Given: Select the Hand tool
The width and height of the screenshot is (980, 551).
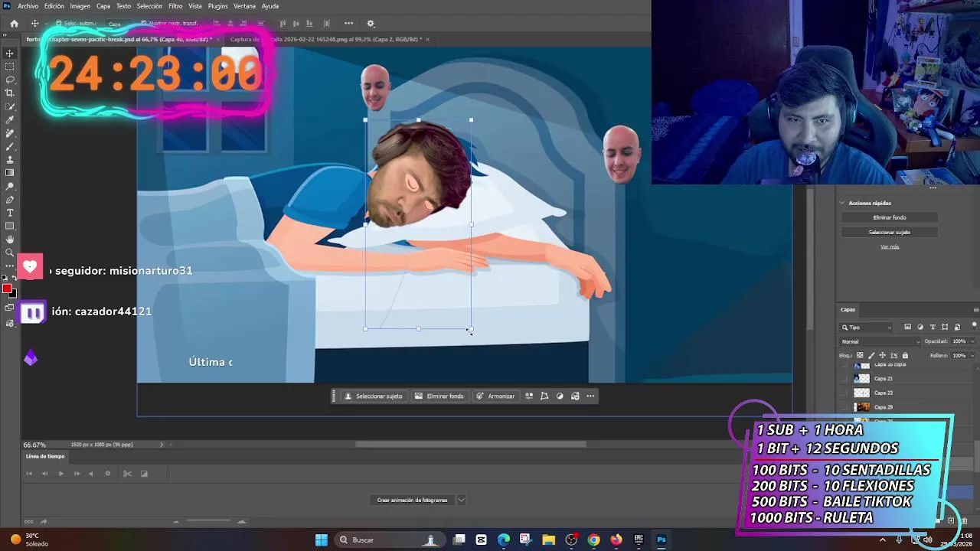Looking at the screenshot, I should (x=10, y=240).
